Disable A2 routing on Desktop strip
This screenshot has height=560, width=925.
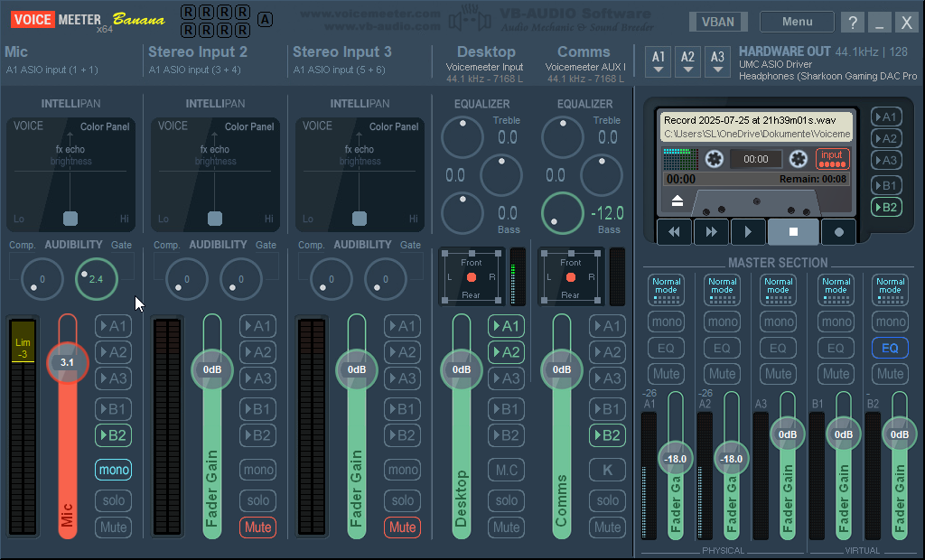tap(506, 352)
